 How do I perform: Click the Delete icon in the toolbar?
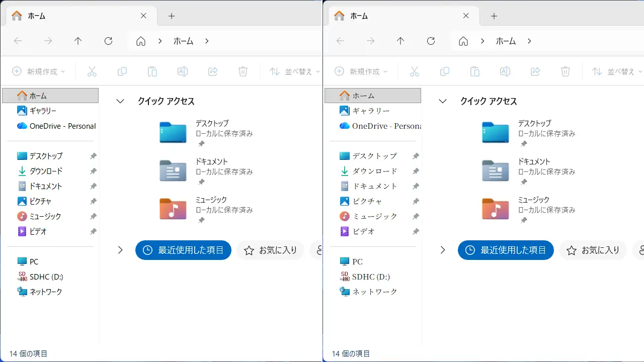tap(243, 71)
